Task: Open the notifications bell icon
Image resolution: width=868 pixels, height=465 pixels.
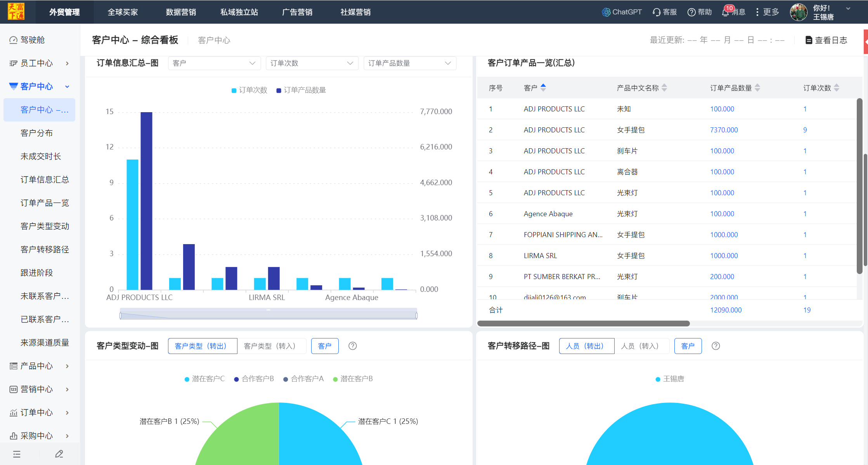Action: click(x=725, y=12)
